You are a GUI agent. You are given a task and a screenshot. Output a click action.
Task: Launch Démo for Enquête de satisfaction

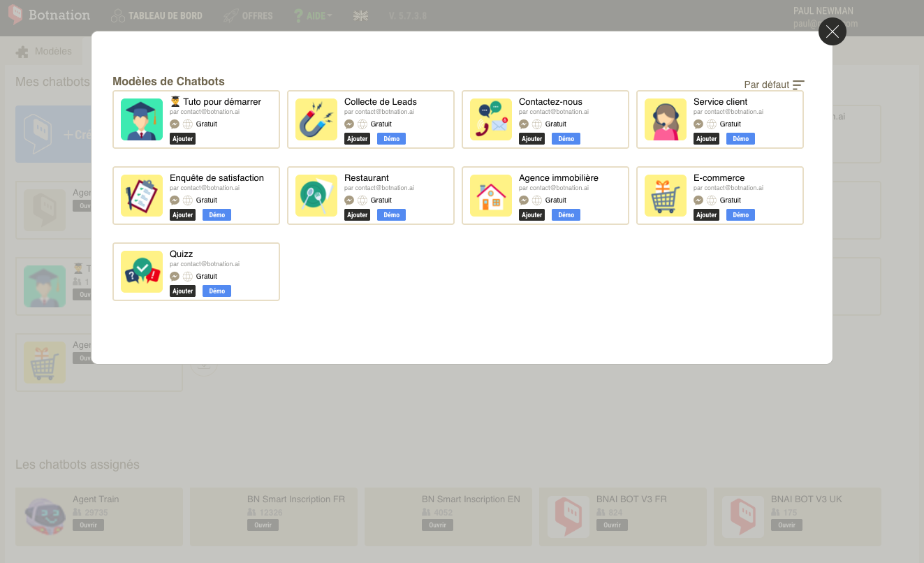click(x=217, y=215)
